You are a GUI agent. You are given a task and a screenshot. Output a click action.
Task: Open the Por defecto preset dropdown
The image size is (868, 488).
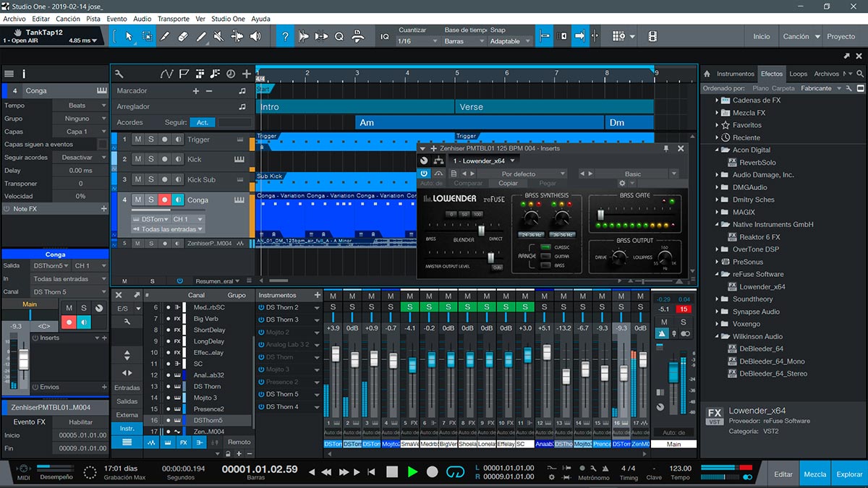524,174
